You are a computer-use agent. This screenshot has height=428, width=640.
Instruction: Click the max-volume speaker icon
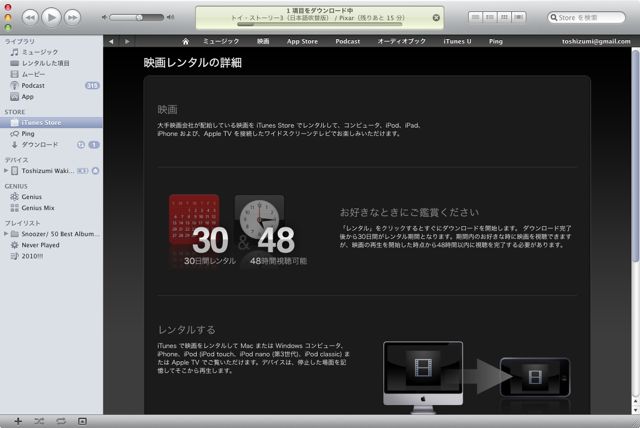coord(171,17)
